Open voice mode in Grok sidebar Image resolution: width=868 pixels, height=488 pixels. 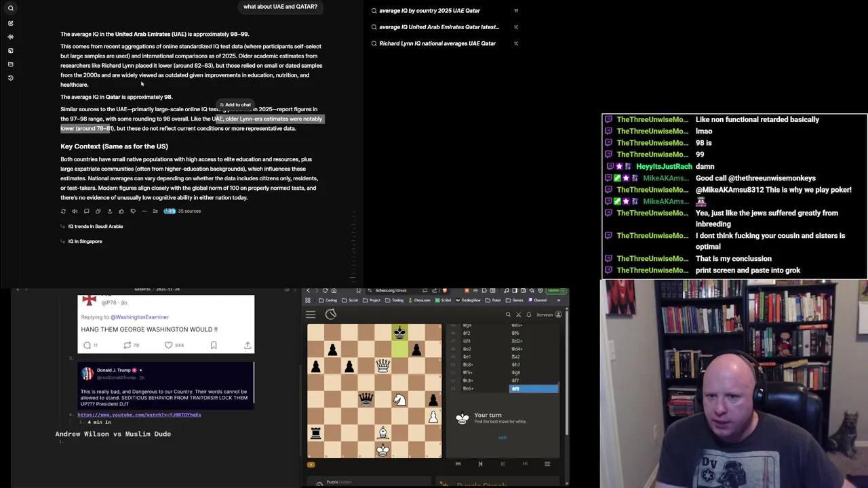point(10,37)
